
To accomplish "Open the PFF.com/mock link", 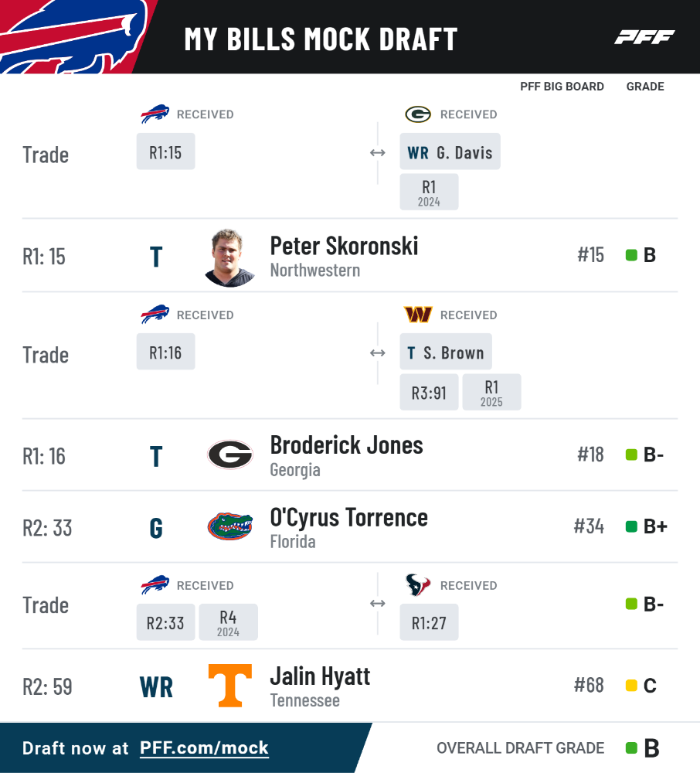I will coord(204,747).
